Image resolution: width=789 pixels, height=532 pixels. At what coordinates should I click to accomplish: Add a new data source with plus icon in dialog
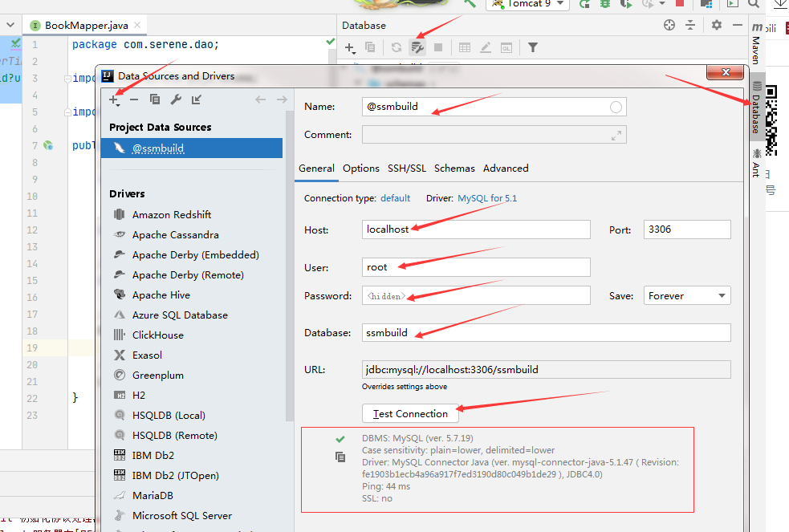point(114,100)
